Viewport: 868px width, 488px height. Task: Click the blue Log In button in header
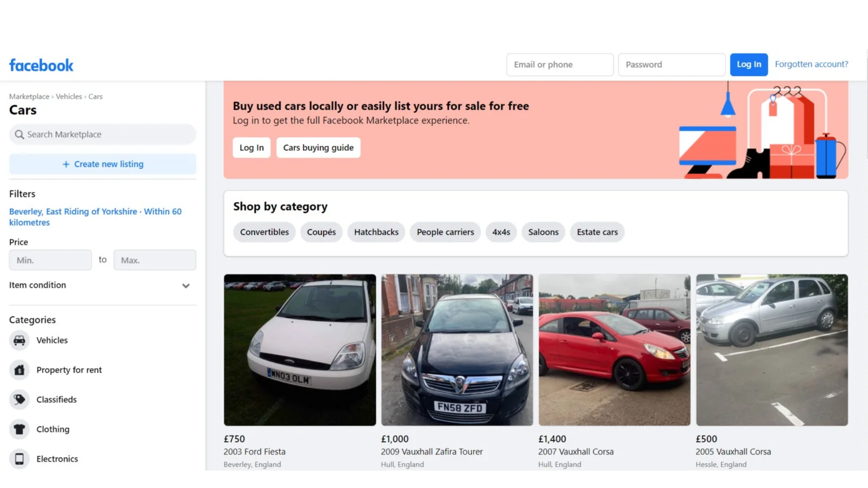click(x=749, y=64)
